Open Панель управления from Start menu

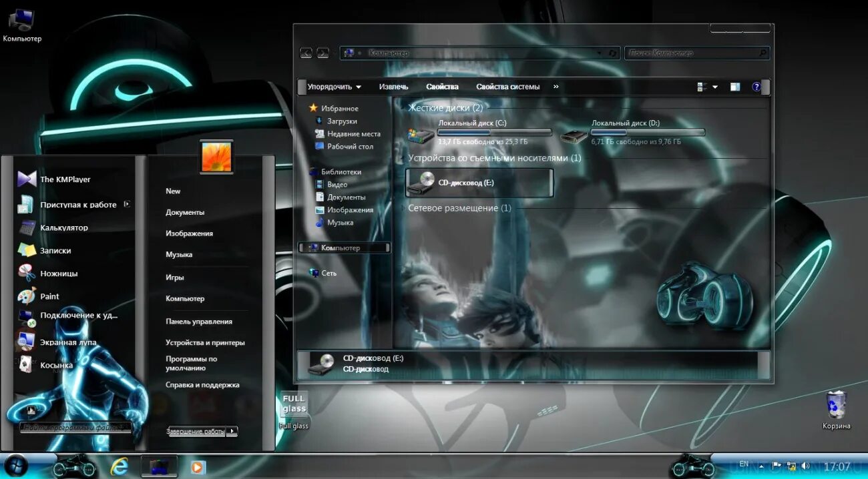point(199,322)
